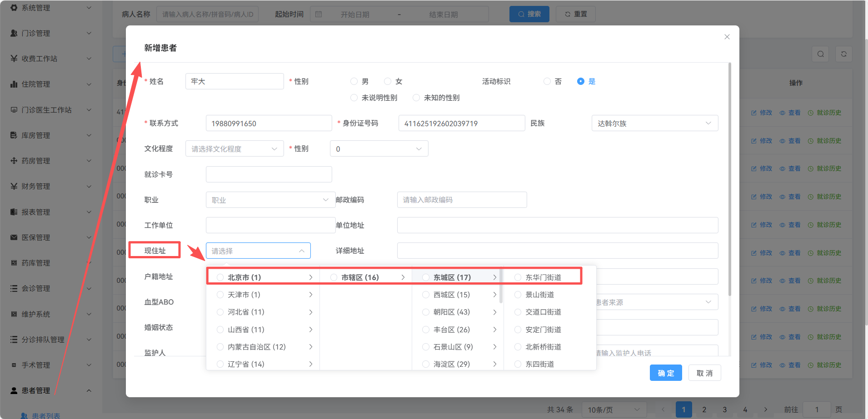Click the 取消 cancel button
The height and width of the screenshot is (419, 868).
click(704, 373)
